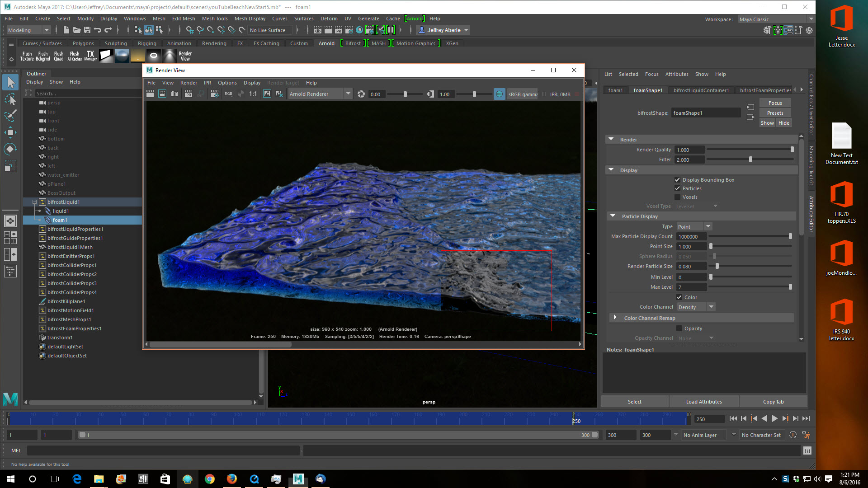Open the Flush All Caches shelf icon

74,55
